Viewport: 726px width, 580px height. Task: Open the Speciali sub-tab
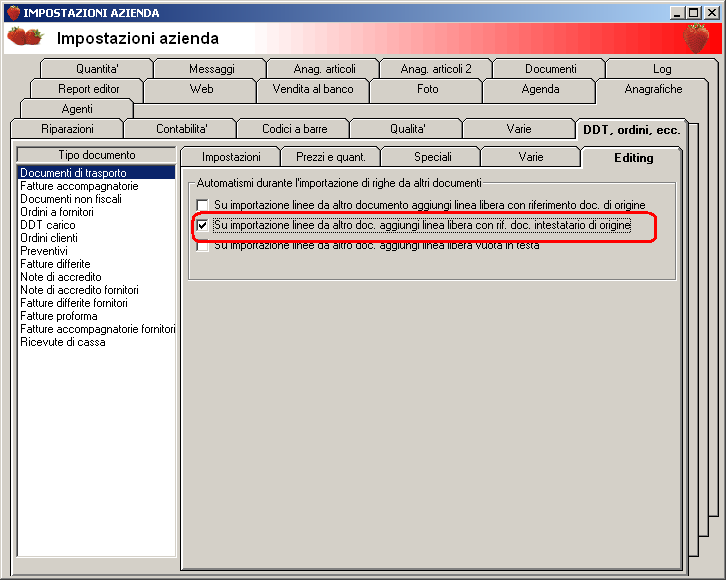[x=432, y=157]
